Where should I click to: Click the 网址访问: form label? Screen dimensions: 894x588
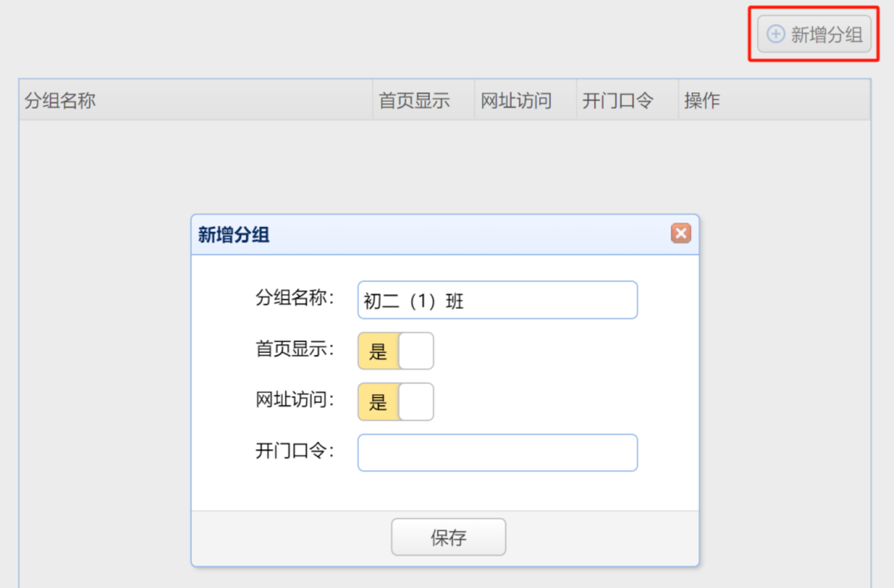pyautogui.click(x=295, y=400)
